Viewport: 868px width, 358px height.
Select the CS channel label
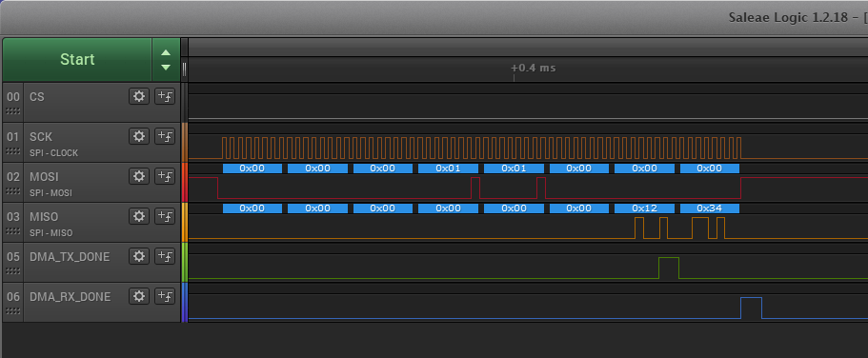37,97
